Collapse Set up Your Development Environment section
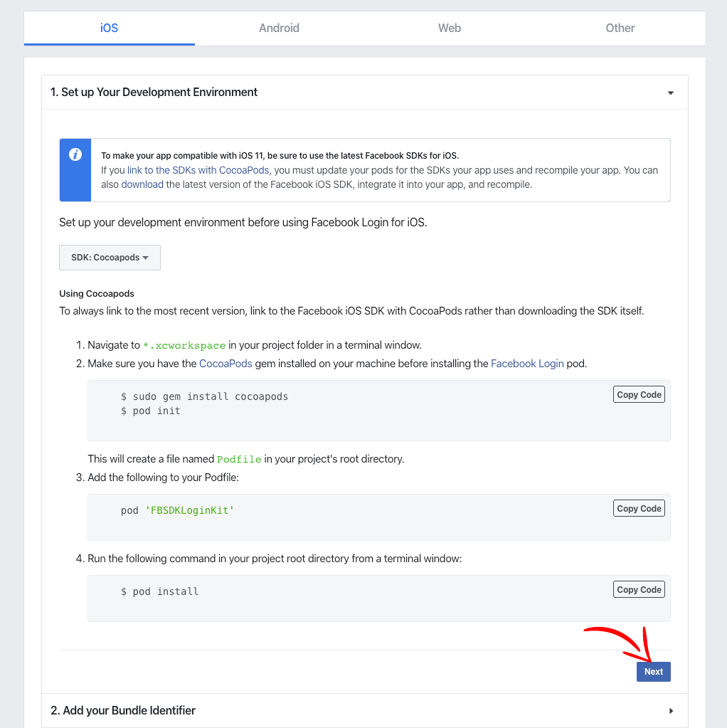Image resolution: width=727 pixels, height=728 pixels. pos(670,93)
